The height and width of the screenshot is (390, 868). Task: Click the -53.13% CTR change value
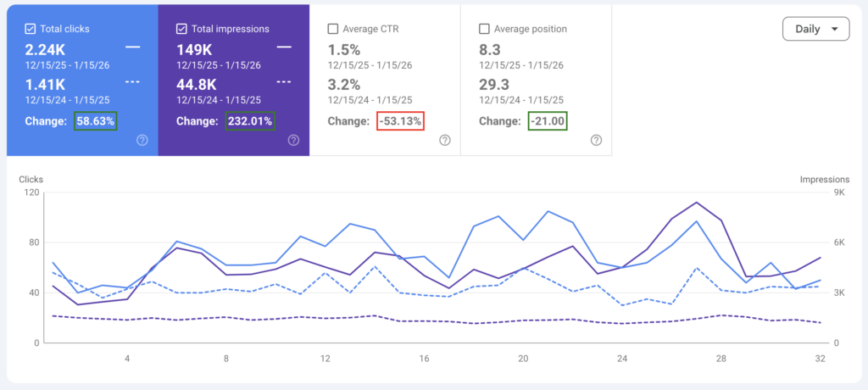click(400, 121)
